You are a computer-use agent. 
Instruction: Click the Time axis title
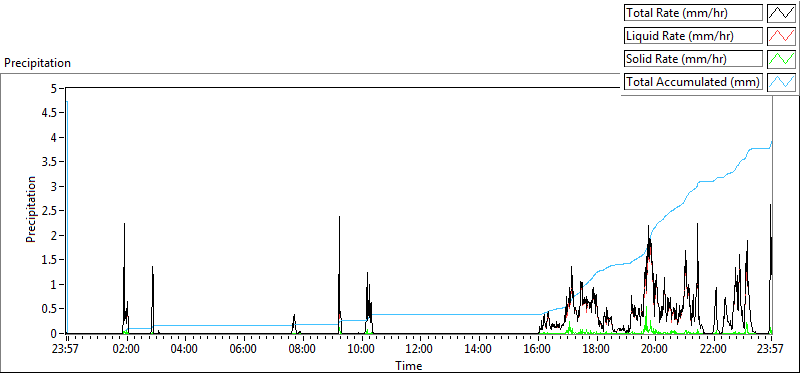pyautogui.click(x=409, y=365)
